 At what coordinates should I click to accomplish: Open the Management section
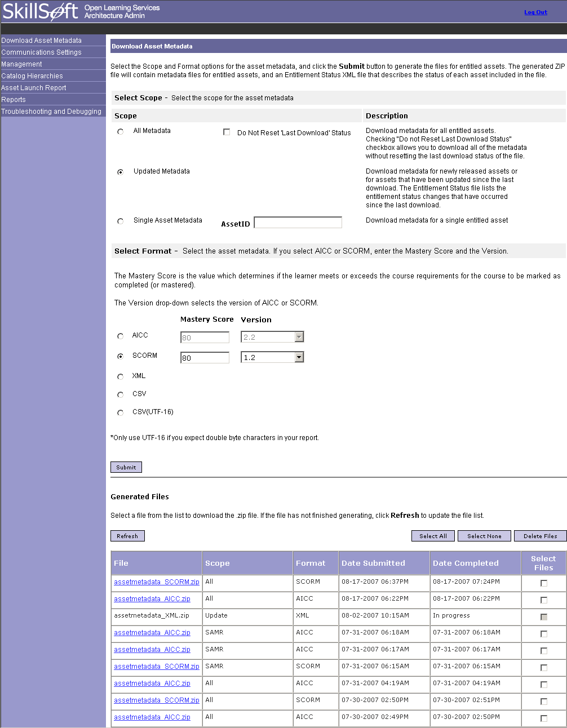click(21, 64)
